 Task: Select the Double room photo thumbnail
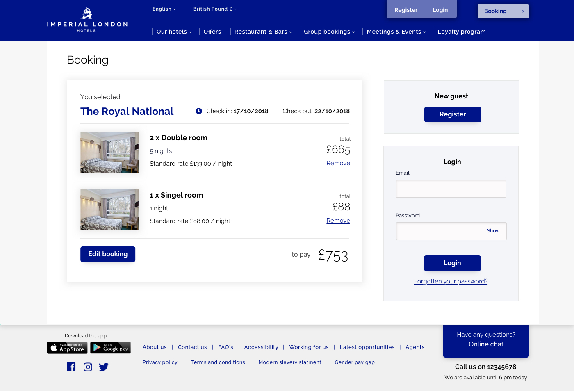point(110,153)
